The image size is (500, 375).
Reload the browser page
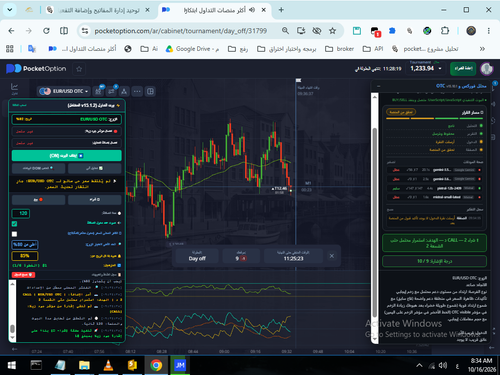46,31
